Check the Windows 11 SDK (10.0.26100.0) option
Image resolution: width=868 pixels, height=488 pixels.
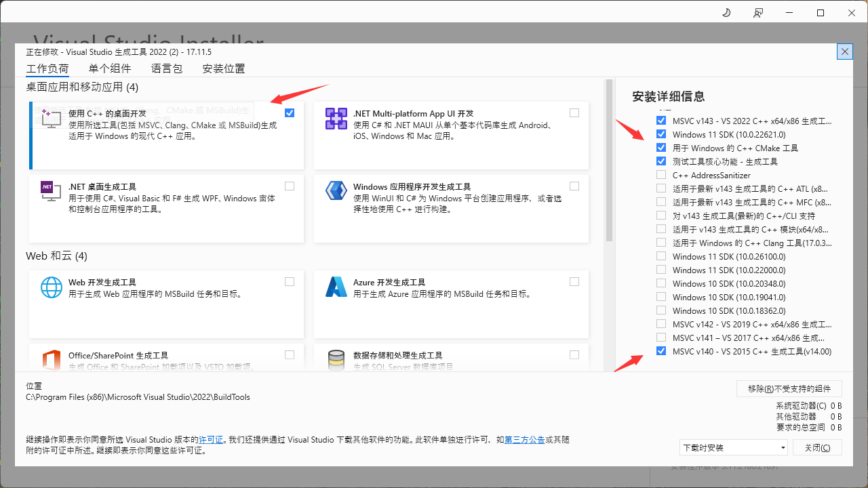click(x=661, y=256)
